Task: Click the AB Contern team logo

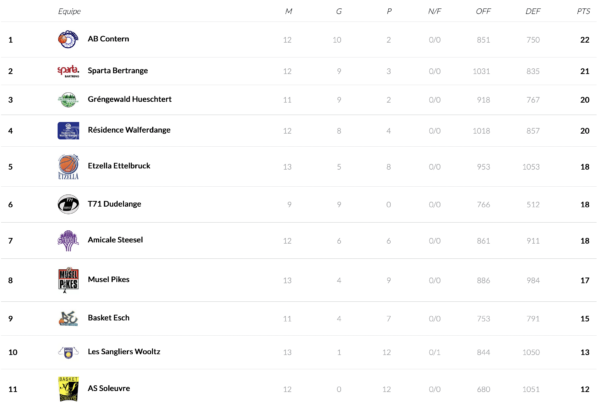Action: click(67, 40)
